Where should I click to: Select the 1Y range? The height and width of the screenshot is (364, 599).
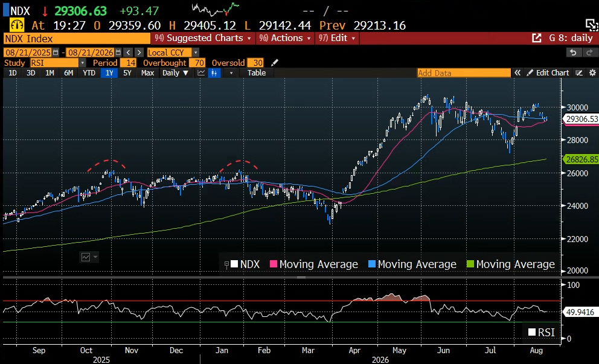pos(109,73)
